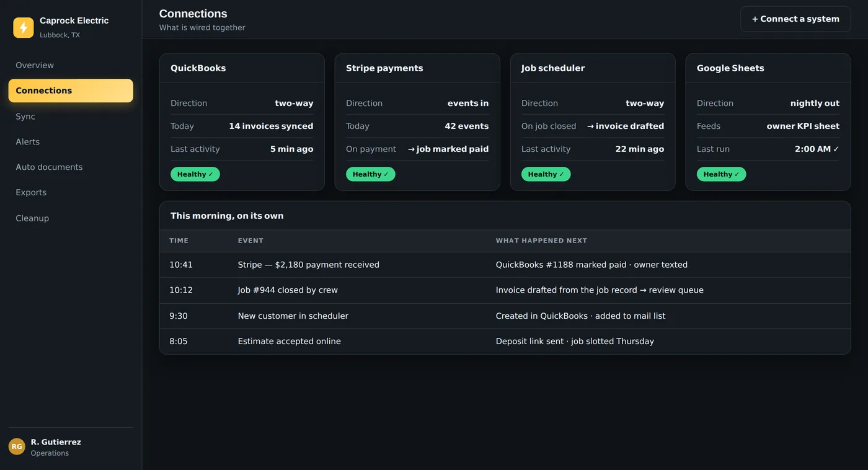Click the R. Gutierrez user name

(x=56, y=442)
